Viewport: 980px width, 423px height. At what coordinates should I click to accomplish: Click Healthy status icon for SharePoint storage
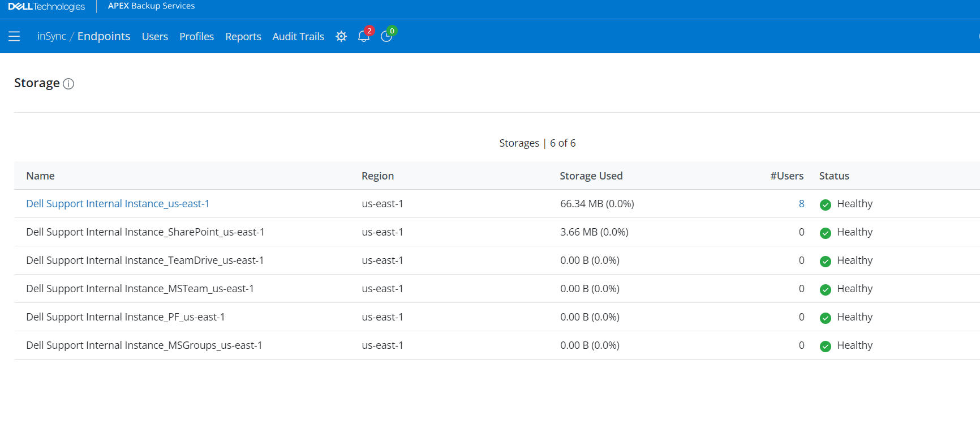click(x=826, y=233)
